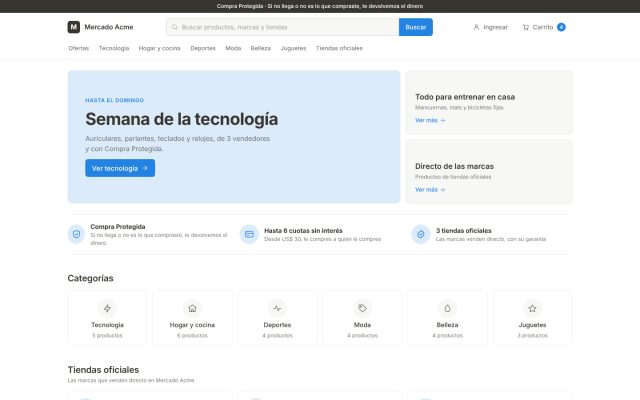
Task: Click the 3 tiendas oficiales benefit text
Action: 464,231
